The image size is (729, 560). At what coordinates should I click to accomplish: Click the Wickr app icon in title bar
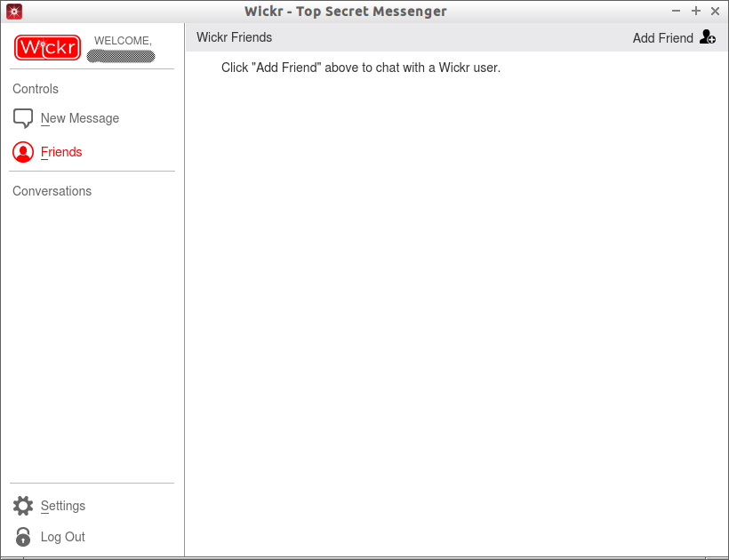click(x=14, y=12)
